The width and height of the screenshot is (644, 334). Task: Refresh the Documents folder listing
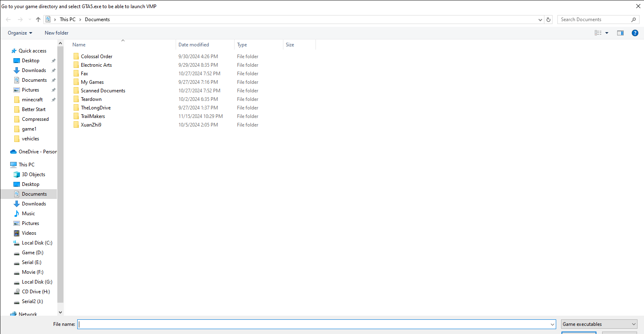click(548, 20)
